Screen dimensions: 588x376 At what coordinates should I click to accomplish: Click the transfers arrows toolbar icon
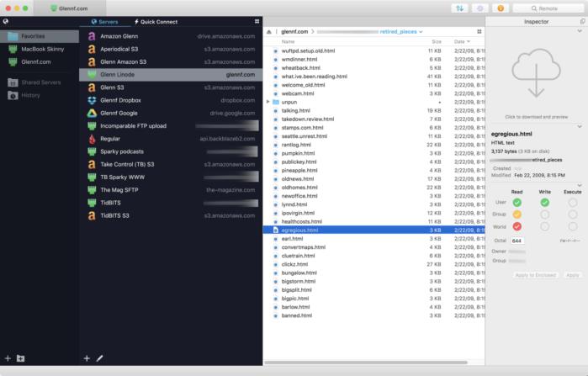click(460, 8)
